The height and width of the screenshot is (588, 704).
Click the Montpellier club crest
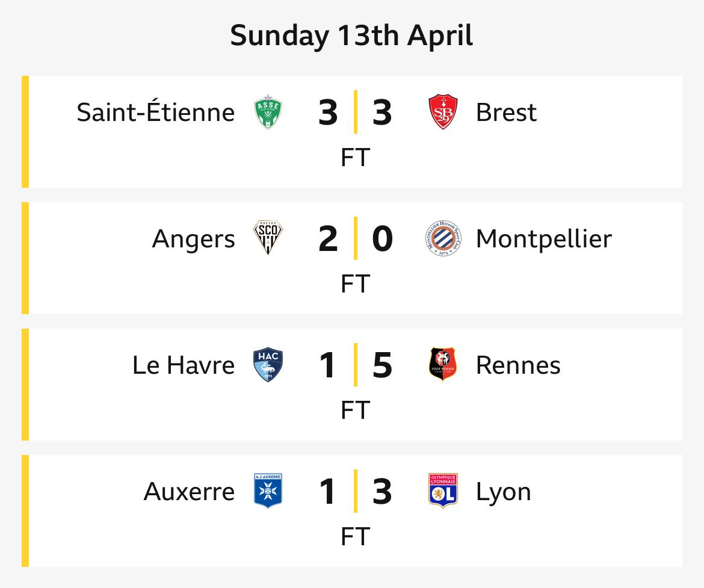443,238
